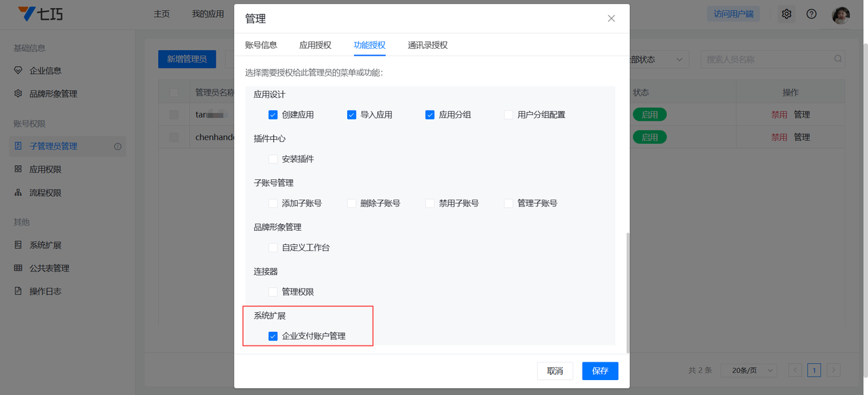Click the 保存 button
This screenshot has width=868, height=395.
[x=600, y=371]
